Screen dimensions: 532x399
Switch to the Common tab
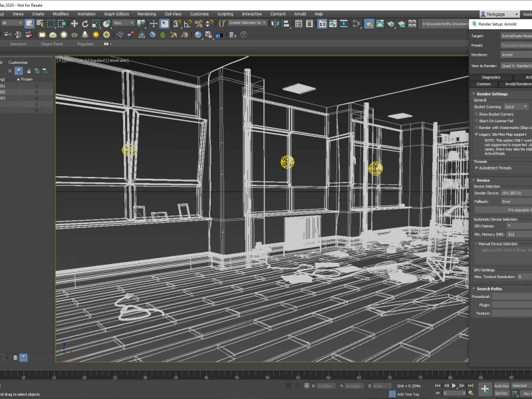[x=483, y=84]
